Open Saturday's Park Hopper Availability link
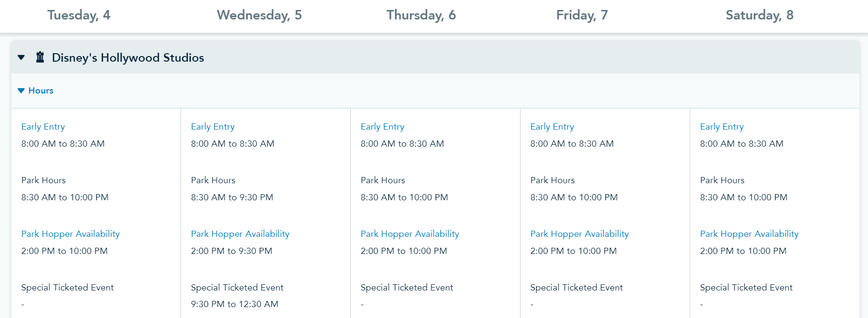 (x=749, y=234)
